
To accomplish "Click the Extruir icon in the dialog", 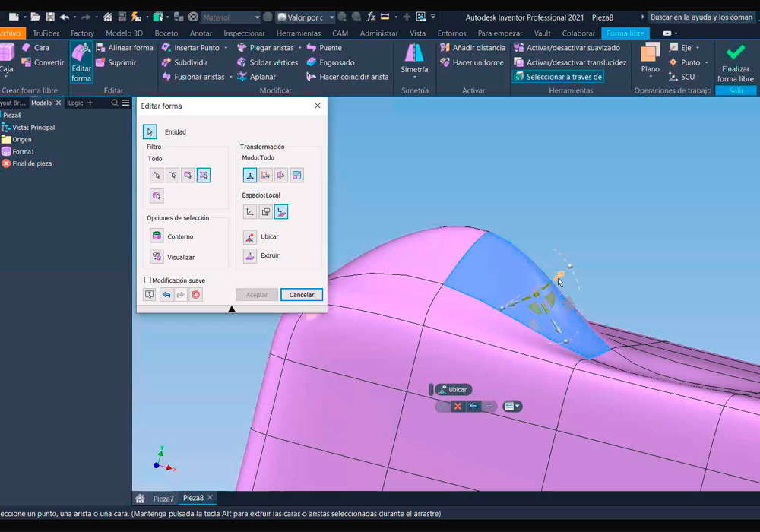I will [250, 256].
